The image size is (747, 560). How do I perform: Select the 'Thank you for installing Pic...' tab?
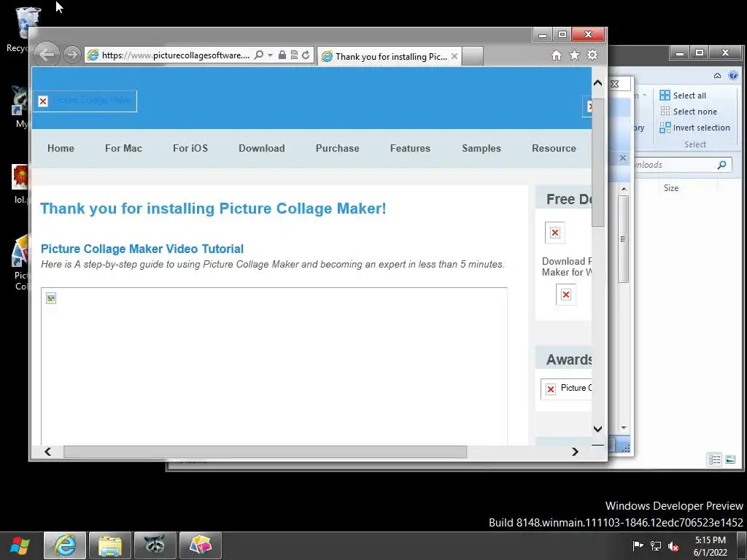coord(390,56)
